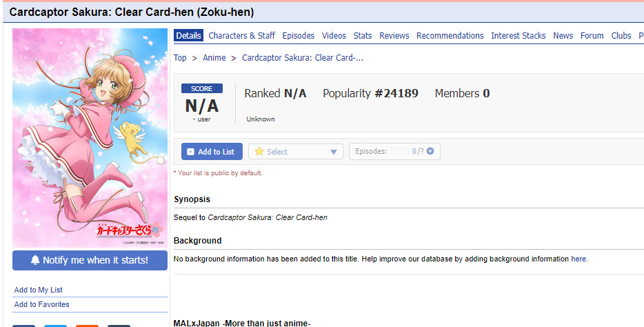Click the Anime breadcrumb link
The height and width of the screenshot is (327, 644).
214,58
